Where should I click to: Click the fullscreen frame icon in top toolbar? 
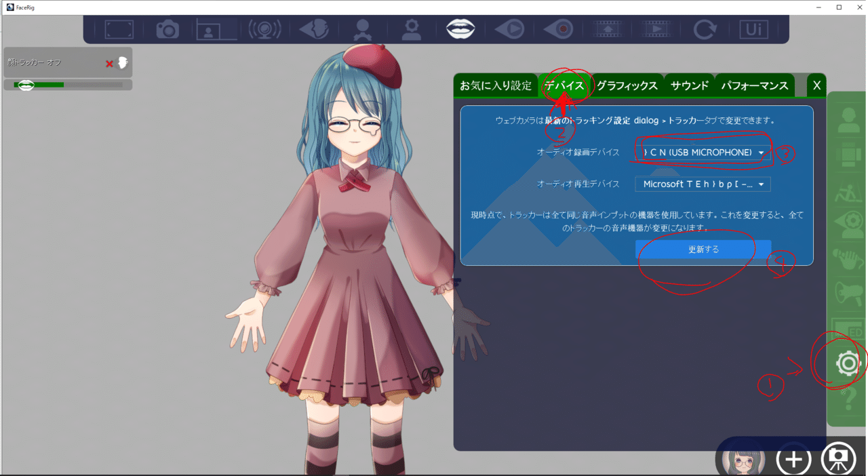119,29
